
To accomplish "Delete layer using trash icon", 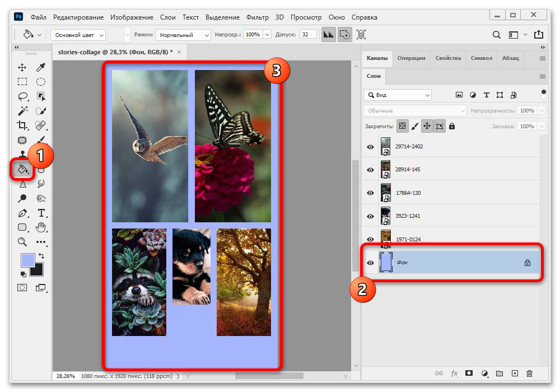I will click(x=530, y=374).
